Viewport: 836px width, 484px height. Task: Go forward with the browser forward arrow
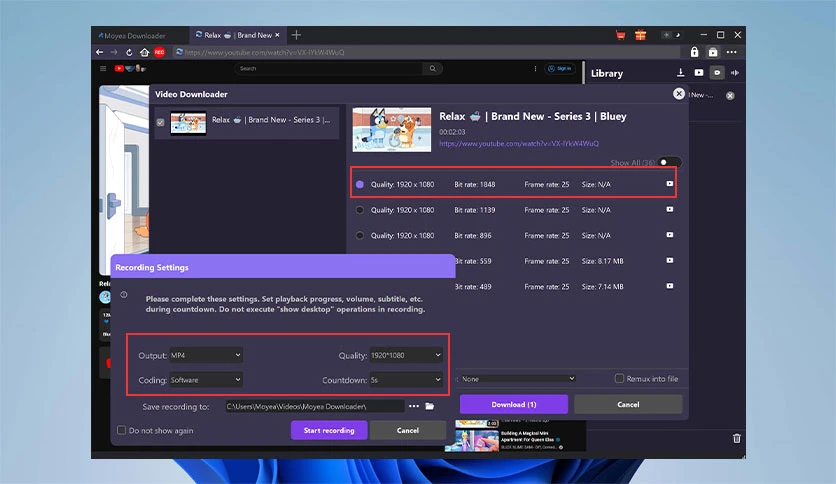coord(114,52)
